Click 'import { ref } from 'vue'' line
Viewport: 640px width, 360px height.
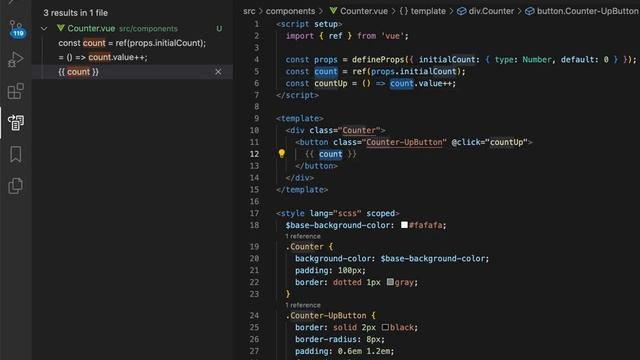point(347,36)
